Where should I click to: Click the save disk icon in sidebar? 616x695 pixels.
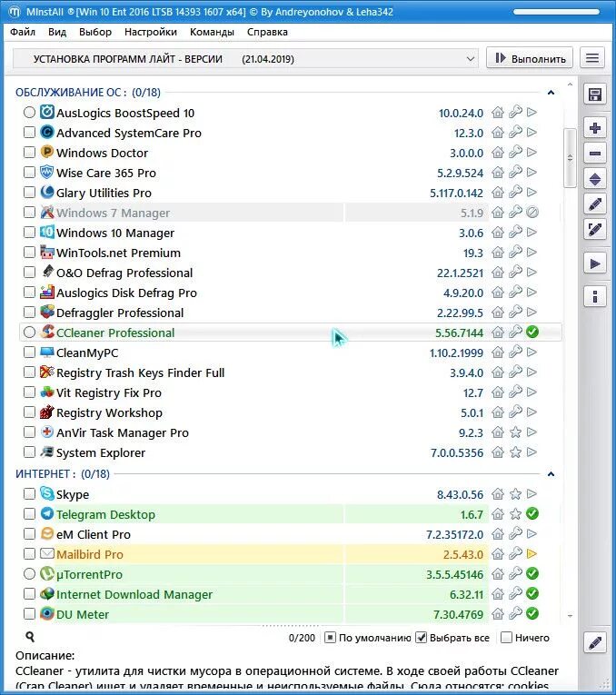595,94
